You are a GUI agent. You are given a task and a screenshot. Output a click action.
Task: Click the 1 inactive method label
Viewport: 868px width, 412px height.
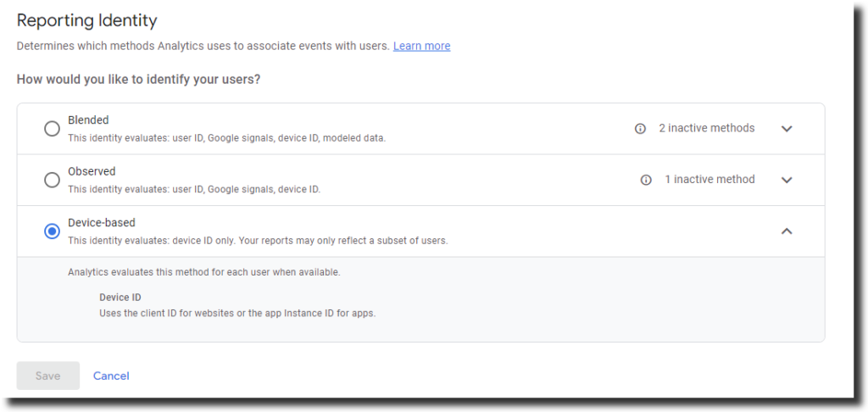709,179
